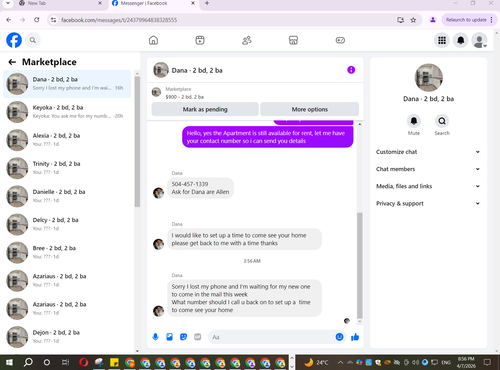
Task: Open the Reels video icon
Action: pyautogui.click(x=200, y=40)
